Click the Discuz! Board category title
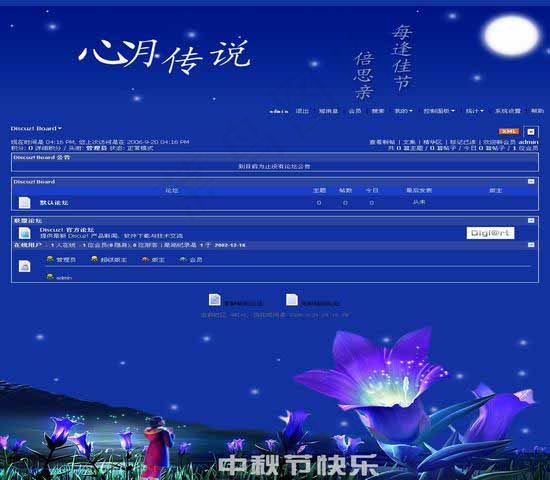This screenshot has width=550, height=480. click(x=34, y=182)
